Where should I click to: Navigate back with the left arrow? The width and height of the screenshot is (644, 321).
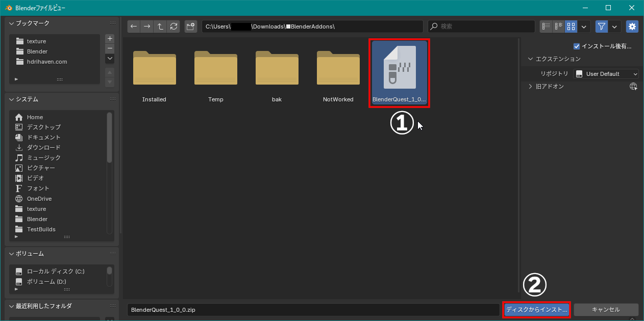pyautogui.click(x=134, y=26)
